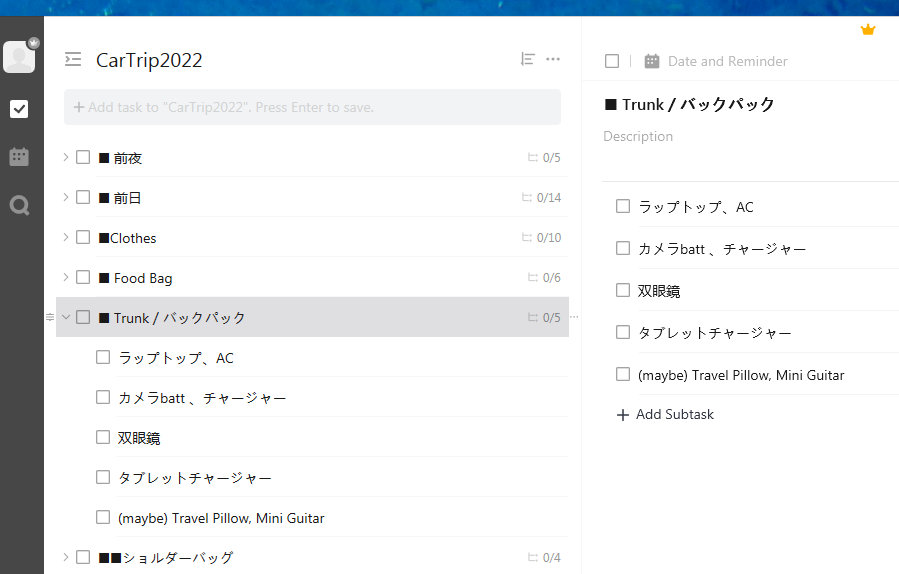This screenshot has height=574, width=899.
Task: Check カメラbatt、チャージャー in the task list
Action: [x=103, y=397]
